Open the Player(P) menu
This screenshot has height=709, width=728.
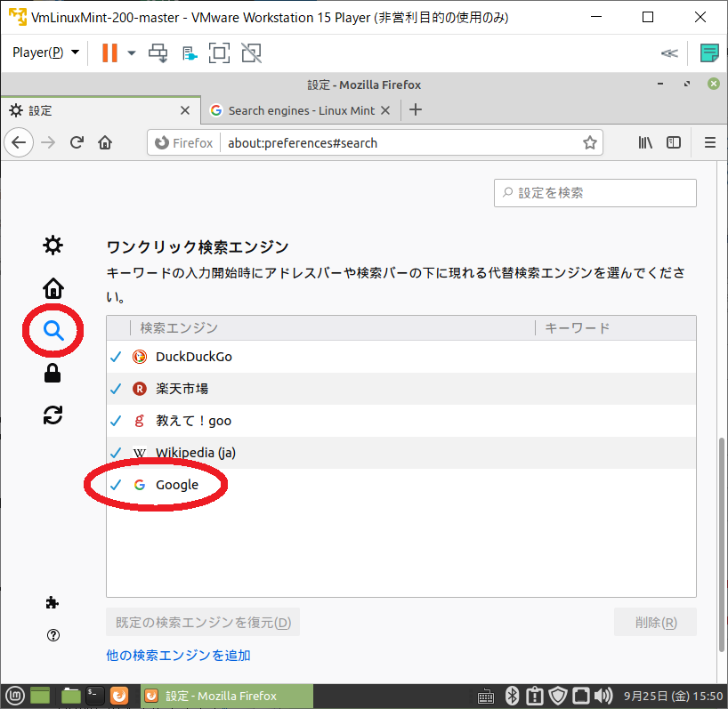[x=45, y=52]
